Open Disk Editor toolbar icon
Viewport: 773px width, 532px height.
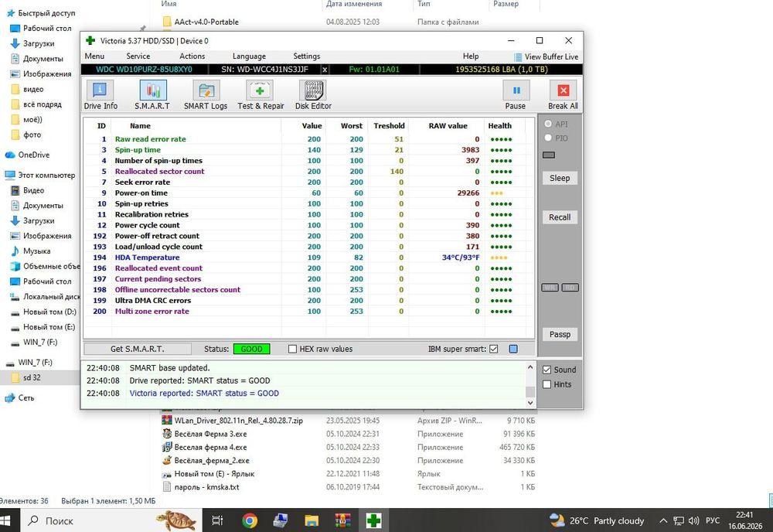click(312, 90)
